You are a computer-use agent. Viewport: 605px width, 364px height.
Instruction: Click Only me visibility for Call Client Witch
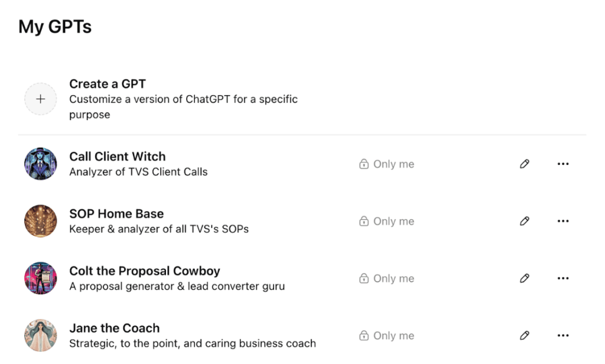tap(387, 164)
